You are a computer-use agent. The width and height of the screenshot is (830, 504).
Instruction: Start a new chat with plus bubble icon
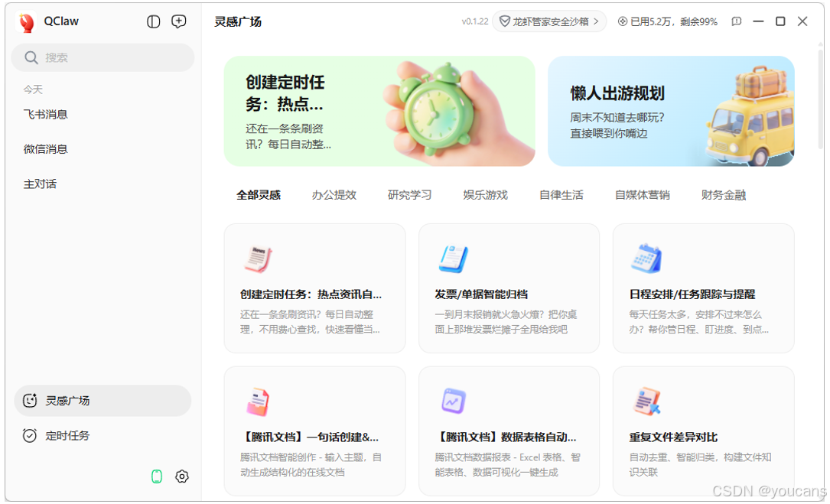[179, 21]
